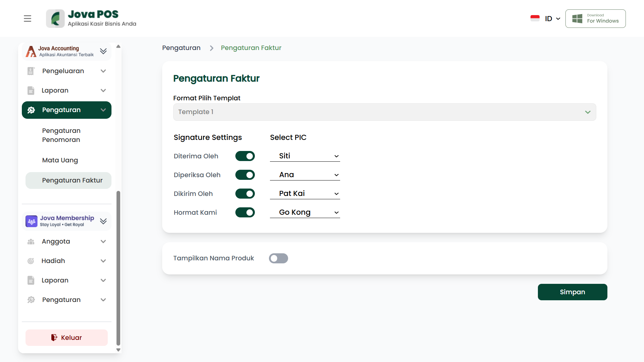Click the Jova POS leaf logo
This screenshot has height=362, width=644.
[55, 18]
